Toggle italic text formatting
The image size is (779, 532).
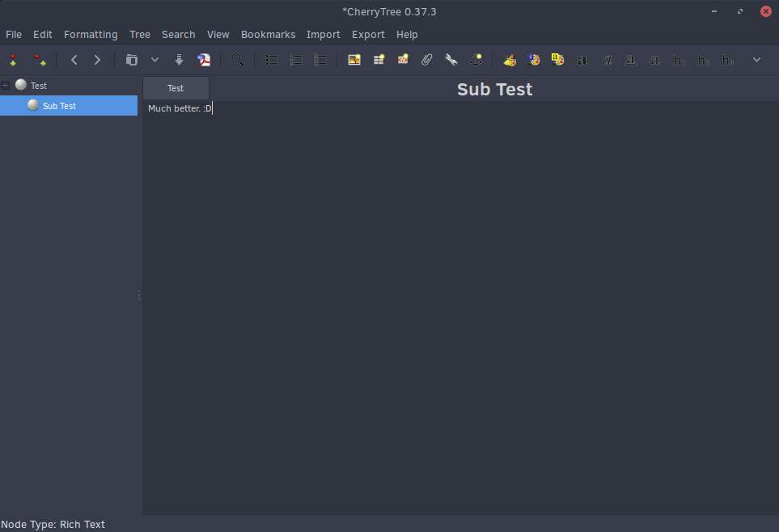click(606, 61)
